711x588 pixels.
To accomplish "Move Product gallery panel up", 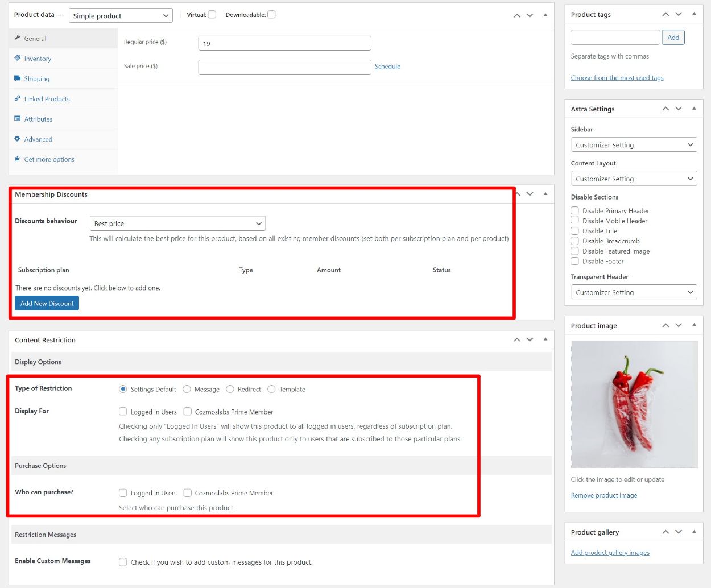I will tap(665, 532).
